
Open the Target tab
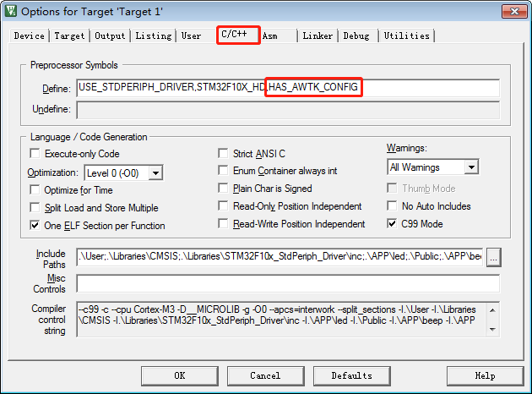click(69, 36)
